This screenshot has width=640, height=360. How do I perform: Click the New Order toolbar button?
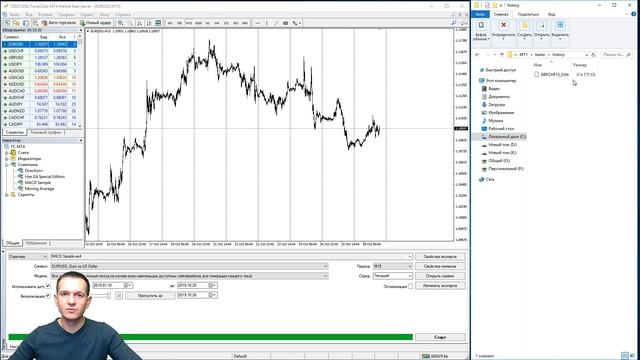tap(96, 23)
